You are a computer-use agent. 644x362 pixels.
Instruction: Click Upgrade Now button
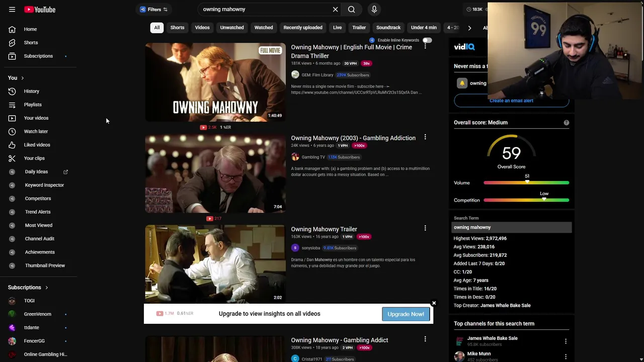tap(406, 314)
